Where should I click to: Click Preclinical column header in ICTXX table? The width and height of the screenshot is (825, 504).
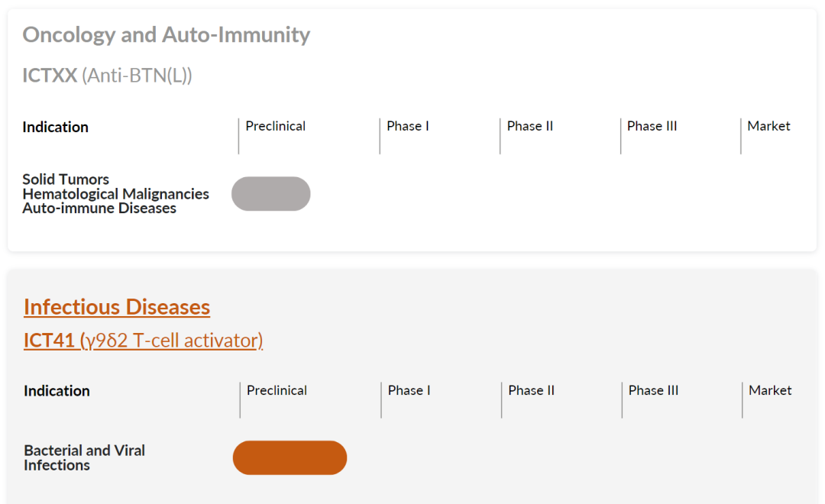[275, 126]
